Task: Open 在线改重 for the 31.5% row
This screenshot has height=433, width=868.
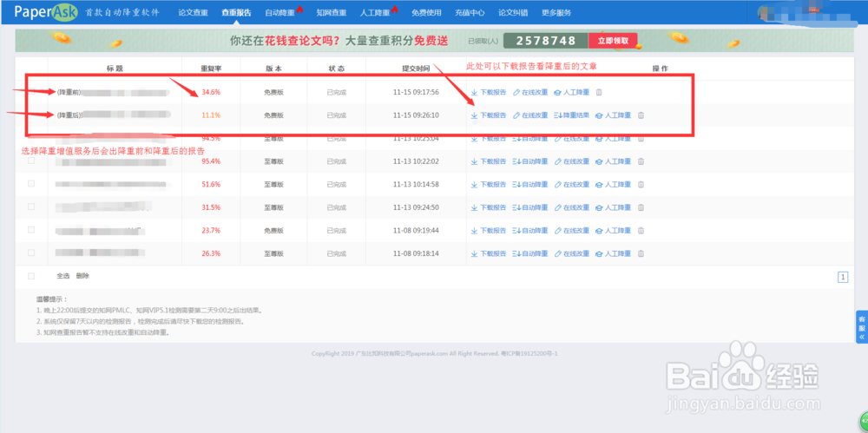Action: 572,207
